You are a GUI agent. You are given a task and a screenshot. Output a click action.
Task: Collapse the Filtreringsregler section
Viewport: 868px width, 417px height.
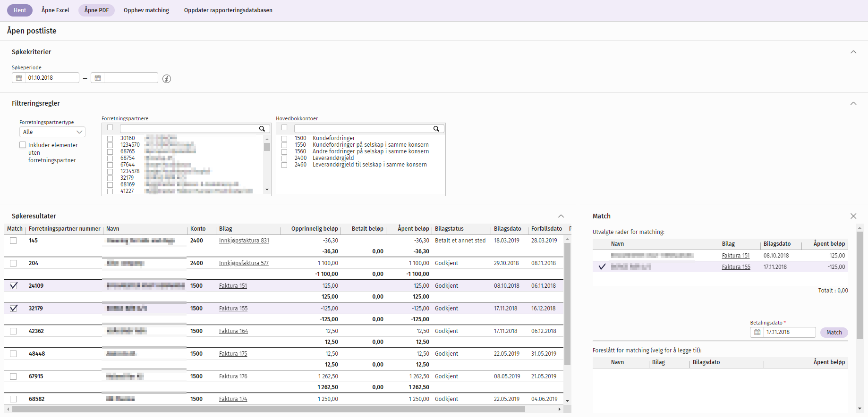pyautogui.click(x=853, y=103)
